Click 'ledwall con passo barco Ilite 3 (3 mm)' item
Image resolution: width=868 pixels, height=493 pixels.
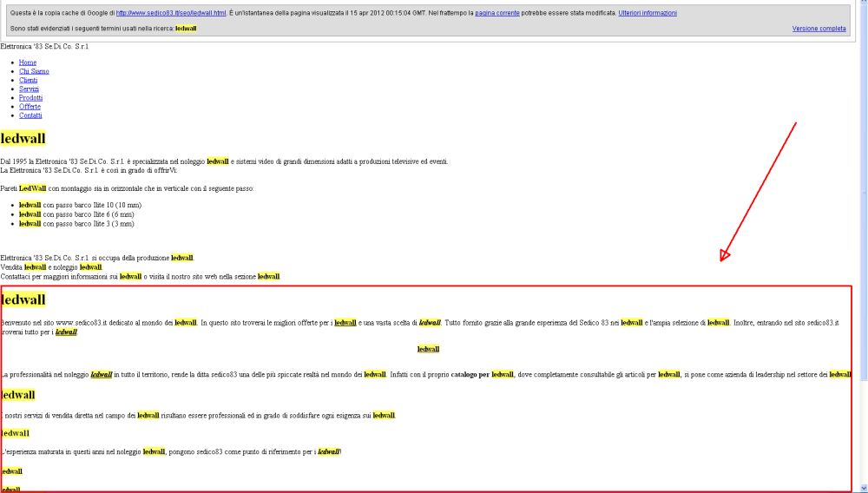tap(76, 224)
